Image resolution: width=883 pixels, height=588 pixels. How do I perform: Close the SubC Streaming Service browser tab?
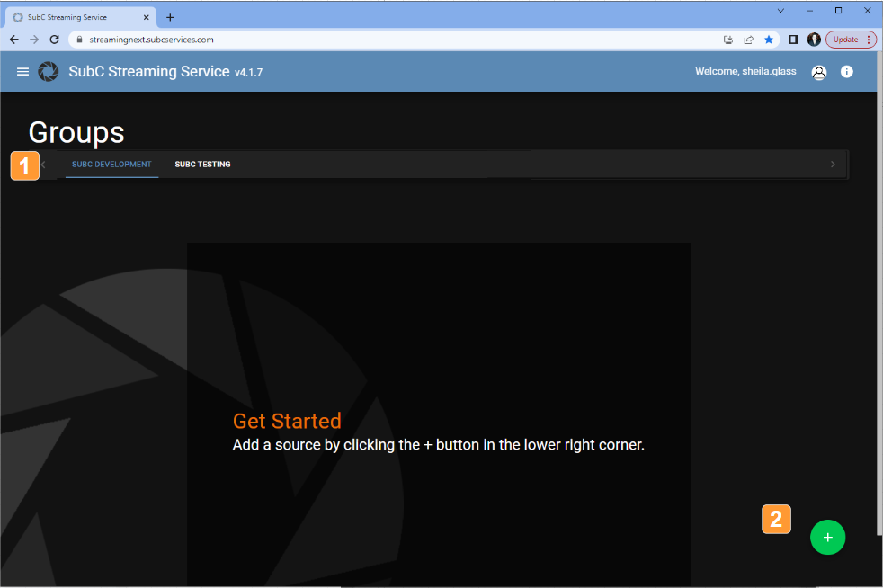147,17
